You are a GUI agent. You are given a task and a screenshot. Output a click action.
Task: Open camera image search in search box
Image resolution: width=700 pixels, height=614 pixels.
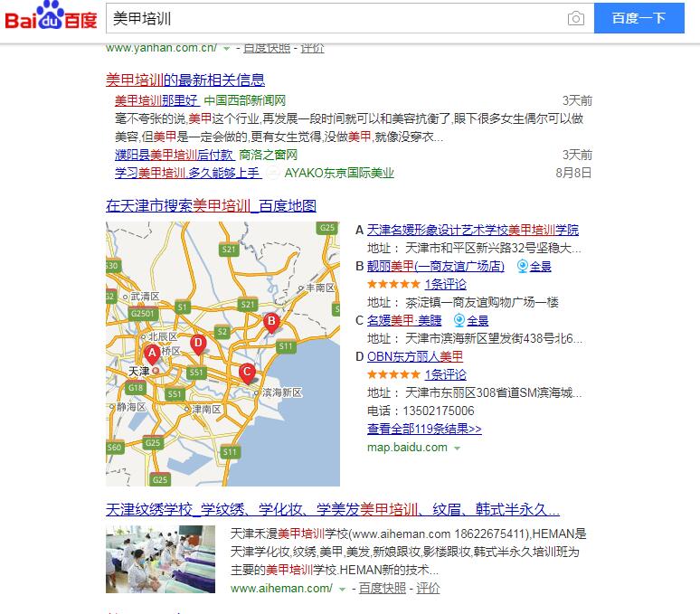(575, 19)
